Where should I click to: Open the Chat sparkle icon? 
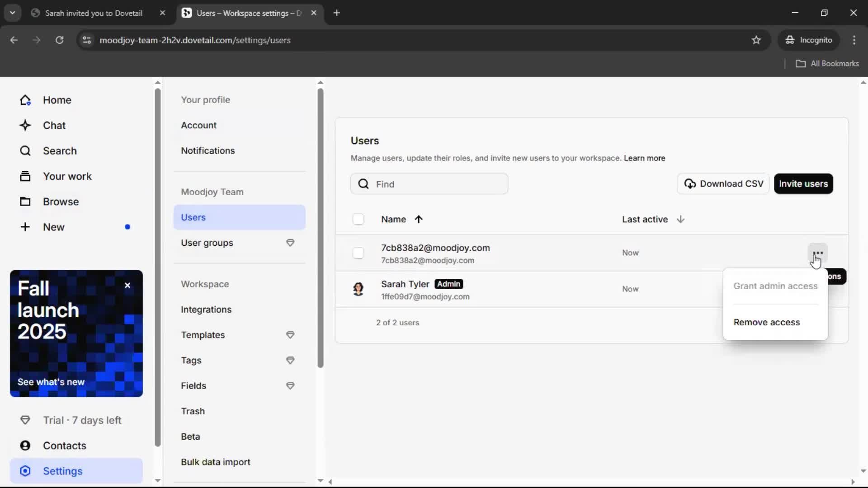(x=25, y=125)
